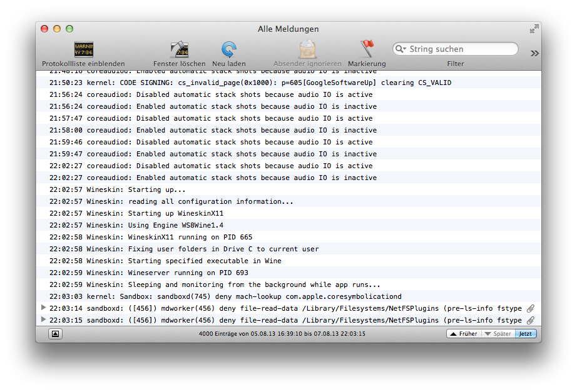Expand the 22:03:14 sandboxd log entry
Screen dimensions: 577x392
(x=43, y=308)
